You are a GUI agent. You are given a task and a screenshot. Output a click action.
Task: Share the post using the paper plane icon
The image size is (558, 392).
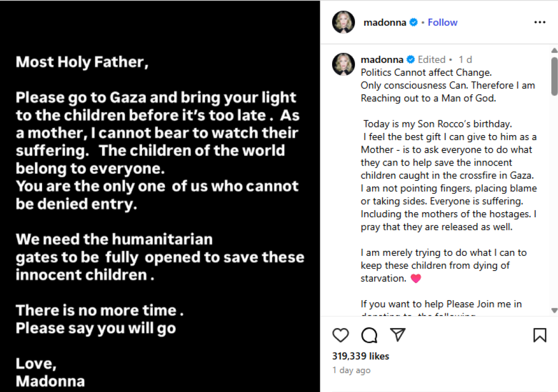coord(398,335)
